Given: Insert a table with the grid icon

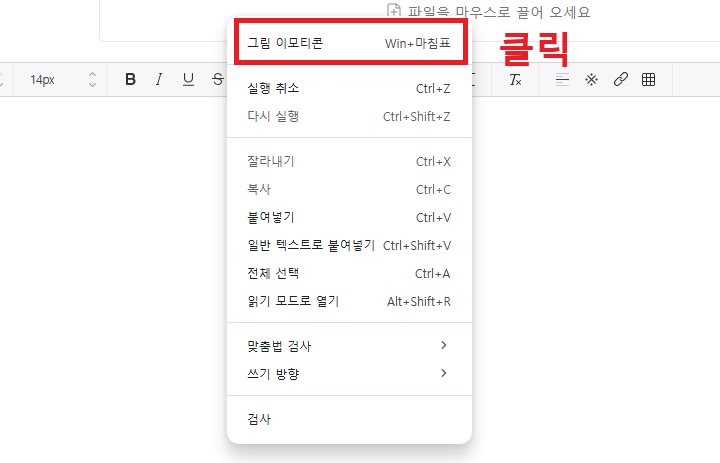Looking at the screenshot, I should 648,79.
